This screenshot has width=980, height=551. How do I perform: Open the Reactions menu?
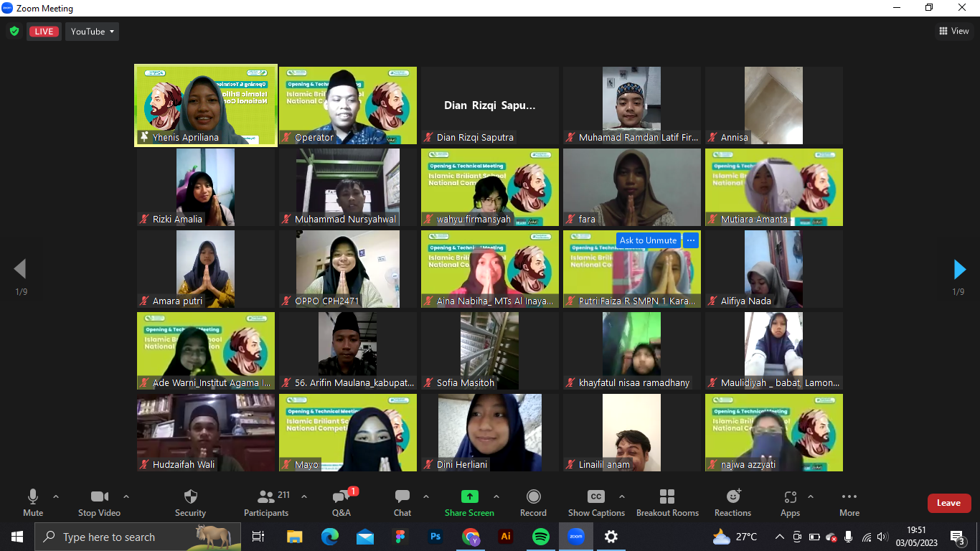[732, 497]
